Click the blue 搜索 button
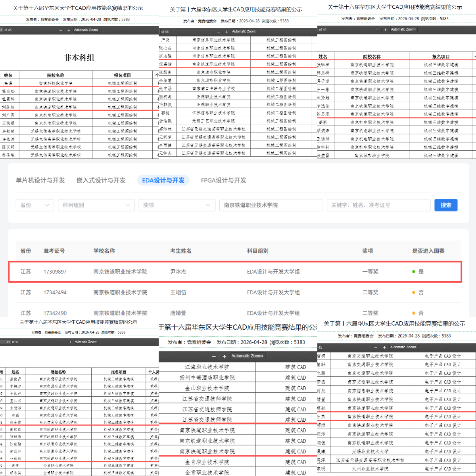Viewport: 476px width, 476px height. (x=446, y=205)
